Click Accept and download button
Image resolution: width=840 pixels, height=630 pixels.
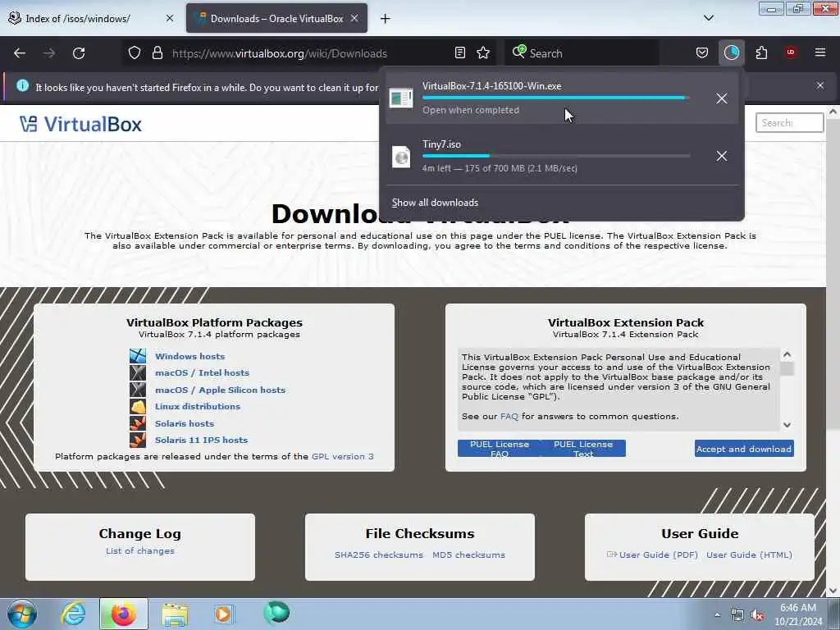coord(744,449)
